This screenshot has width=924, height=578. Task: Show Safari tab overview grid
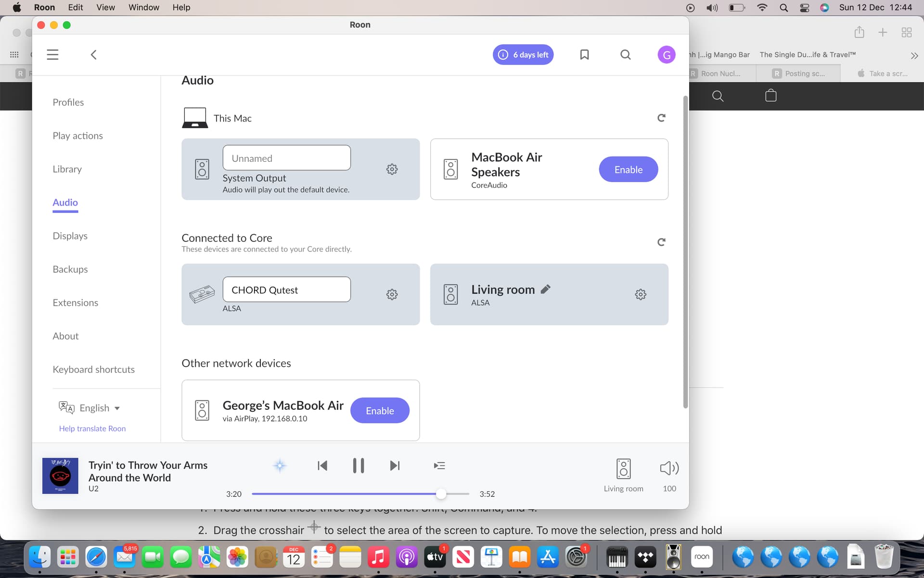906,32
